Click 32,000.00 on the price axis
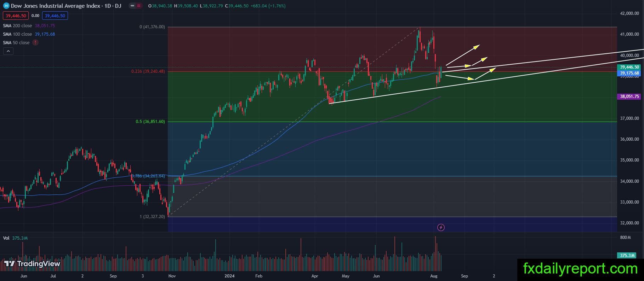This screenshot has height=281, width=644. (629, 223)
